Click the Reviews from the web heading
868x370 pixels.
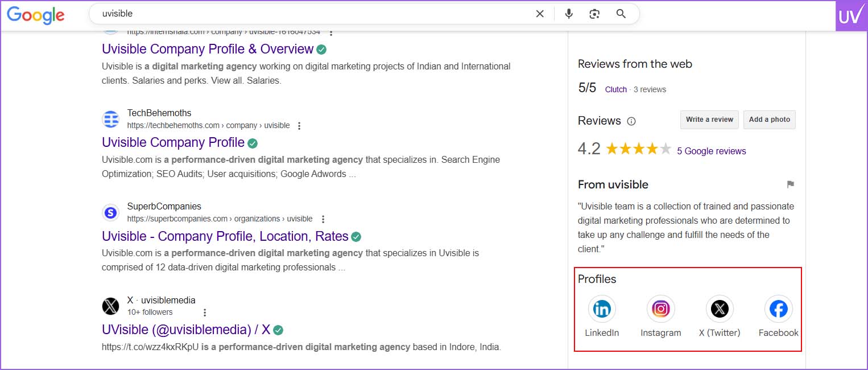point(635,64)
